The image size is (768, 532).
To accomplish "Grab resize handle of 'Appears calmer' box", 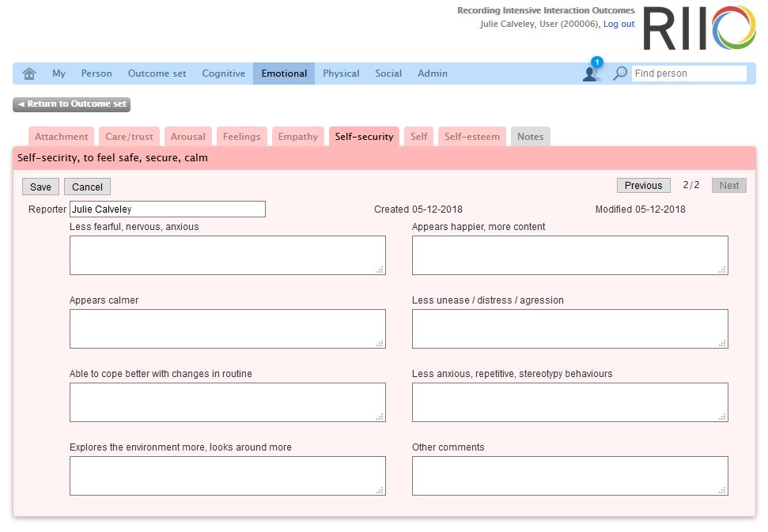I will 380,343.
